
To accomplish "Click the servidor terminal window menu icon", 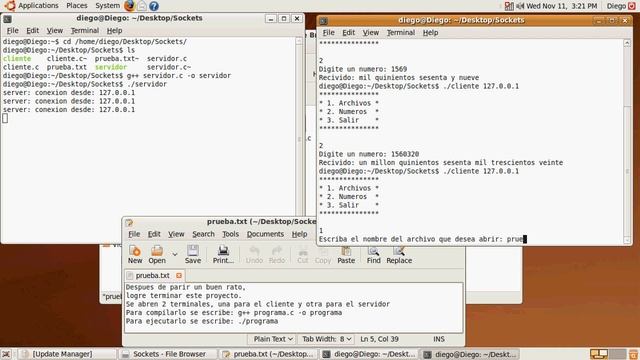I will 7,19.
